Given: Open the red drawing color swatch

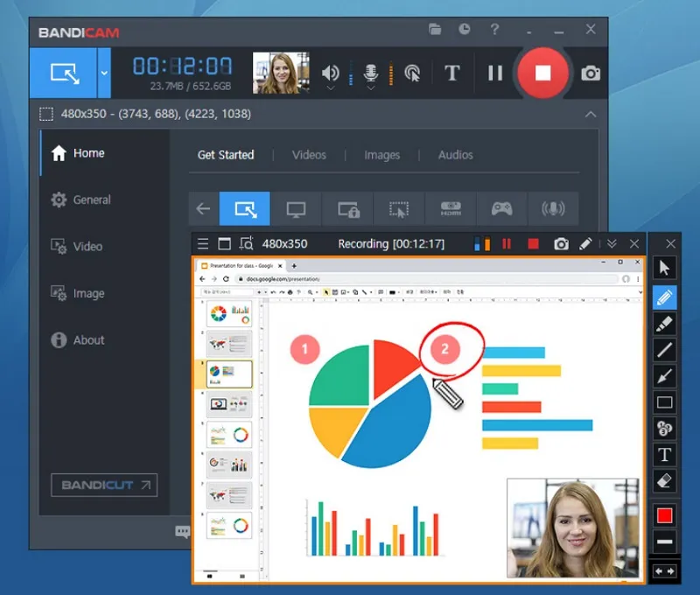Looking at the screenshot, I should pos(664,515).
